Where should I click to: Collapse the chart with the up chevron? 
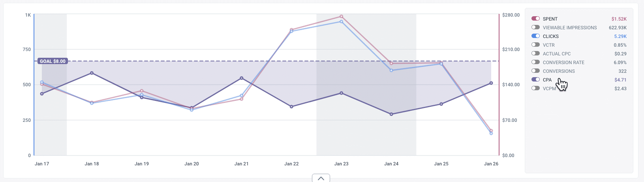tap(321, 178)
